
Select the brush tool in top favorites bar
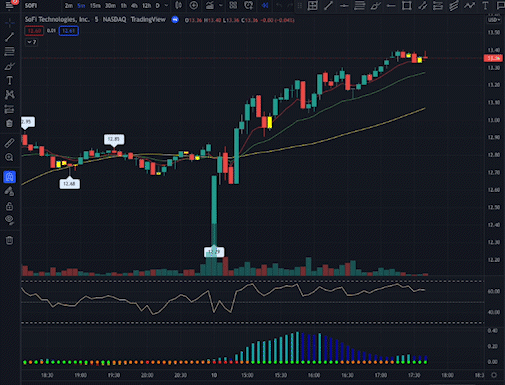[x=376, y=5]
